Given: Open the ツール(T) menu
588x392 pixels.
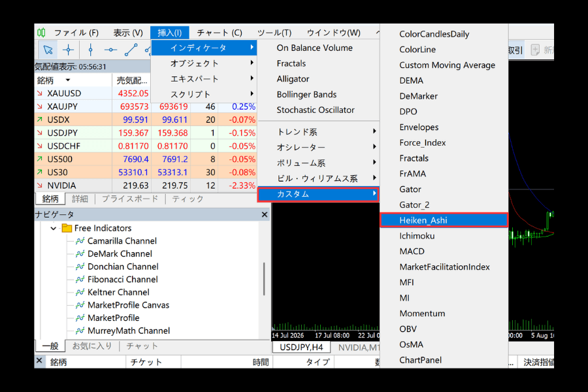Looking at the screenshot, I should click(274, 33).
